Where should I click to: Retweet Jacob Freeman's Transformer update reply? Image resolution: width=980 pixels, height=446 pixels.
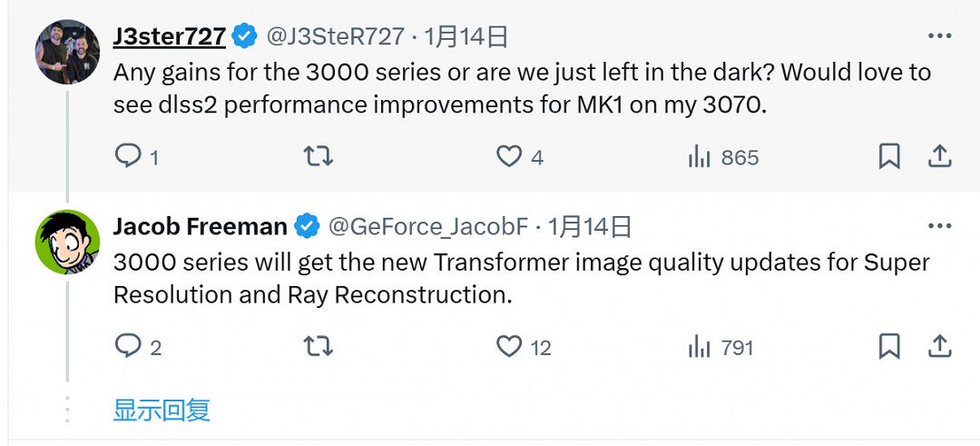coord(318,347)
